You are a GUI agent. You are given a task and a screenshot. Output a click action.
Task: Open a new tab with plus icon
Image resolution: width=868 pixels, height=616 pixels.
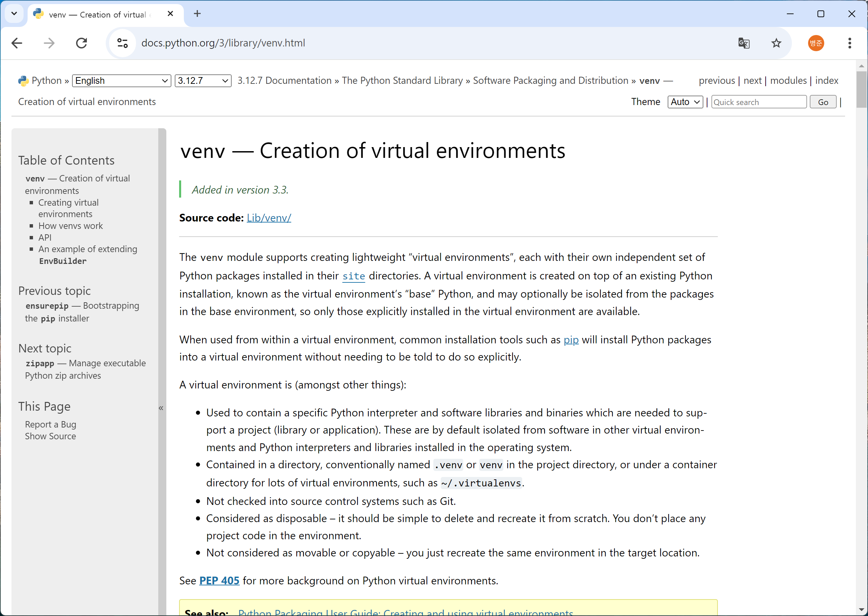point(197,14)
